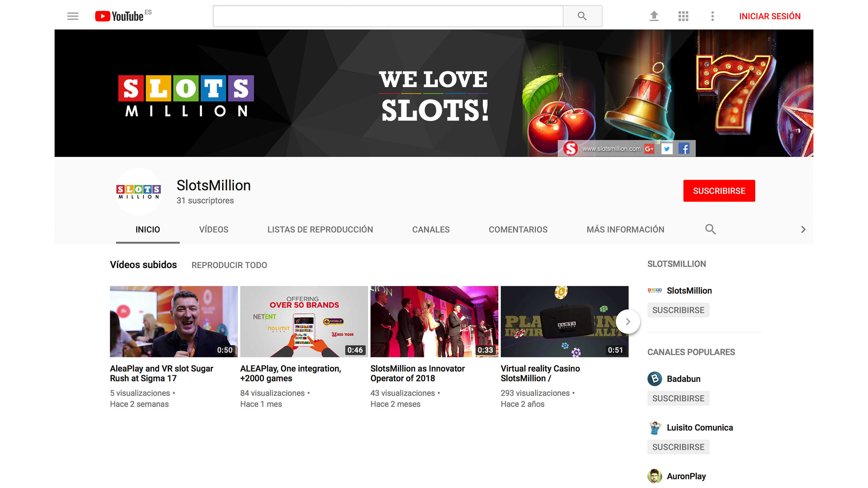Viewport: 868px width, 488px height.
Task: Open the Facebook banner icon
Action: 684,148
